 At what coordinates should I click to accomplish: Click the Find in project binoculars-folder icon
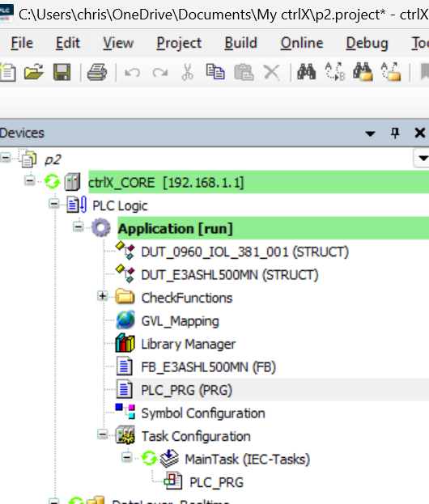coord(363,72)
